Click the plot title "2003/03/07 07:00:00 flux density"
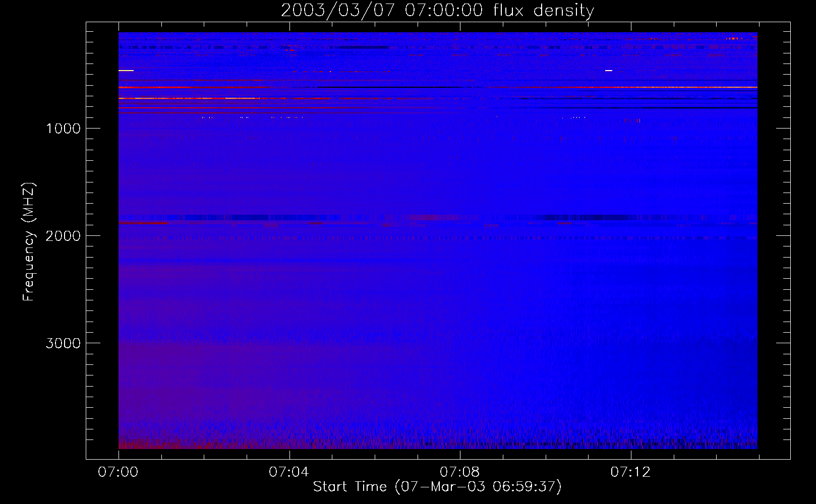The height and width of the screenshot is (504, 816). (437, 10)
